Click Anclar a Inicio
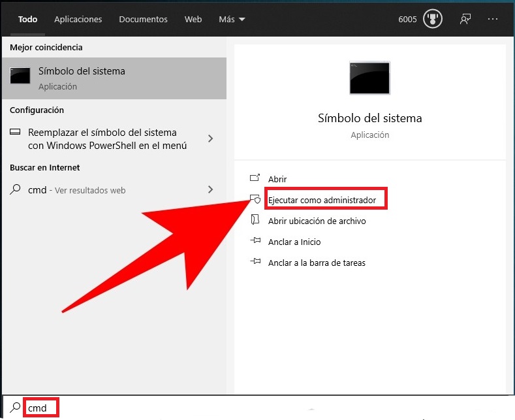The image size is (515, 420). click(x=294, y=242)
